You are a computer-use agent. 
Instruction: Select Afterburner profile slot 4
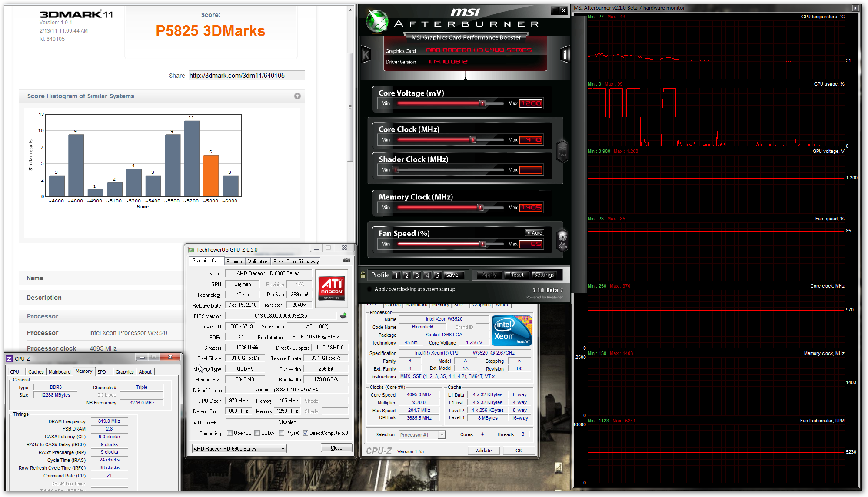(427, 275)
